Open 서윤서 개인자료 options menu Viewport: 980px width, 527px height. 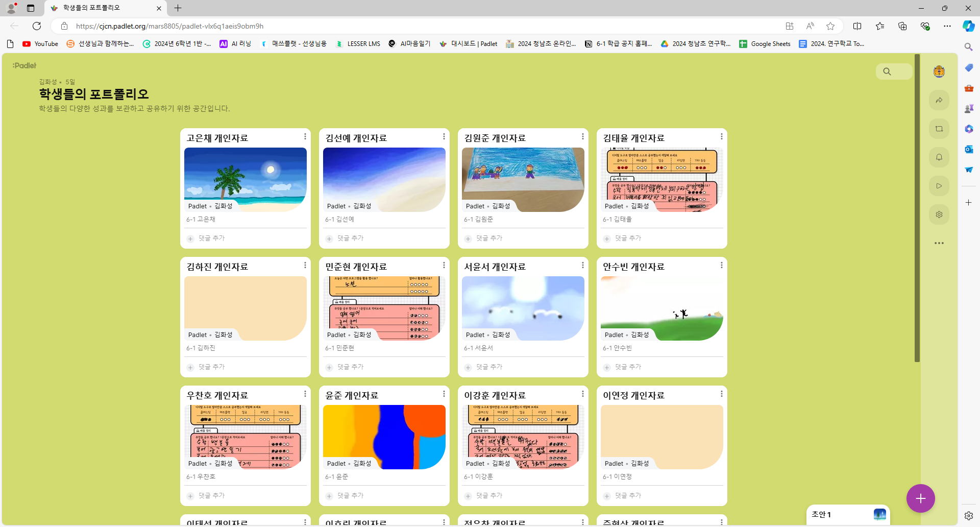point(583,265)
